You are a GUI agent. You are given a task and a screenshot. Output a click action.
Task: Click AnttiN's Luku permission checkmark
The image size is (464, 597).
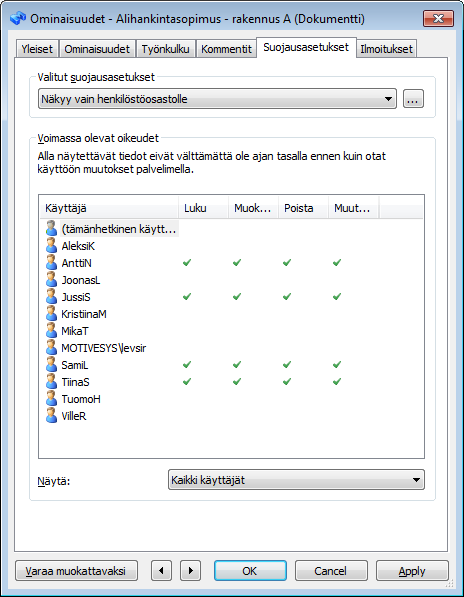pos(187,262)
